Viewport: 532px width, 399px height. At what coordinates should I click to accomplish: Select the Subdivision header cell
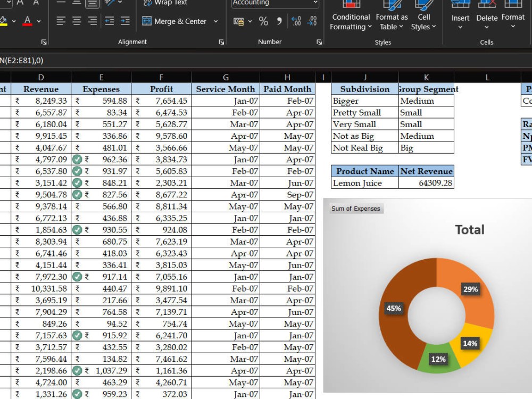pyautogui.click(x=365, y=89)
